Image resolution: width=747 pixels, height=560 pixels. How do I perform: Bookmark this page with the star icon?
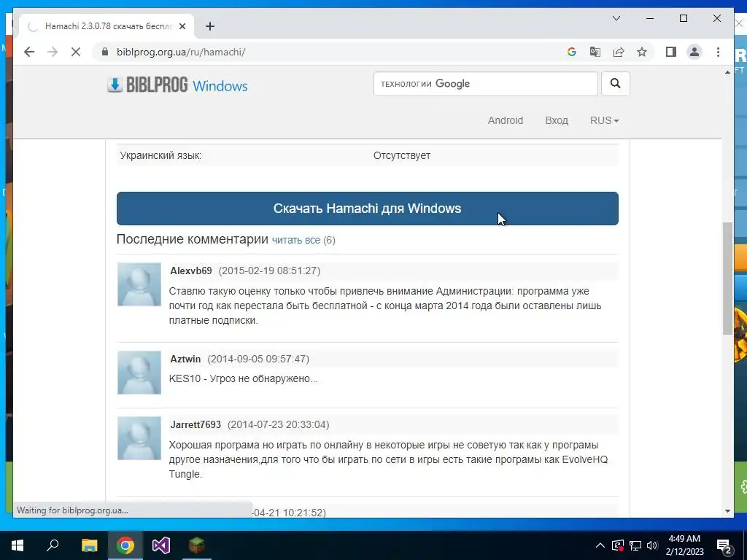point(642,52)
